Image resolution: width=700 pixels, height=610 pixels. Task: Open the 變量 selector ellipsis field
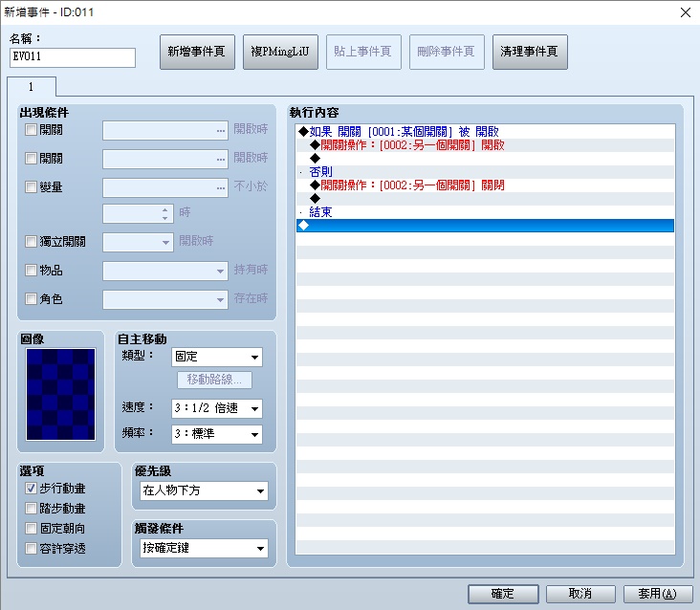pyautogui.click(x=165, y=187)
